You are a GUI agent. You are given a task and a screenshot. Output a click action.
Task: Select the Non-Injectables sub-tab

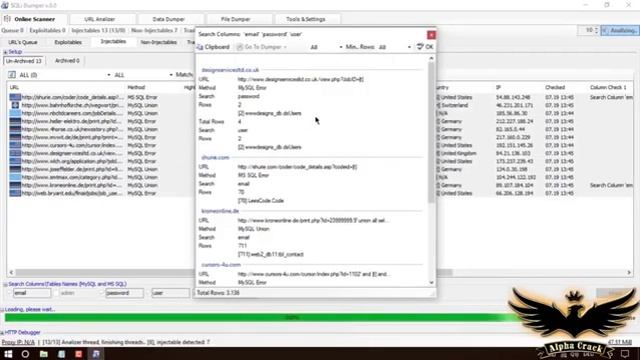coord(158,42)
